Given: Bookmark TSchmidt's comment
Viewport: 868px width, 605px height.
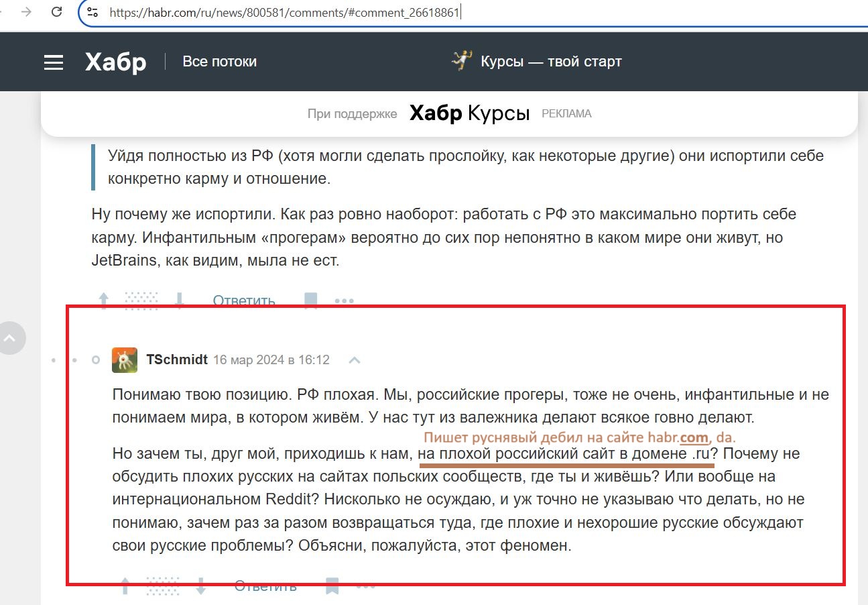Looking at the screenshot, I should [x=332, y=586].
